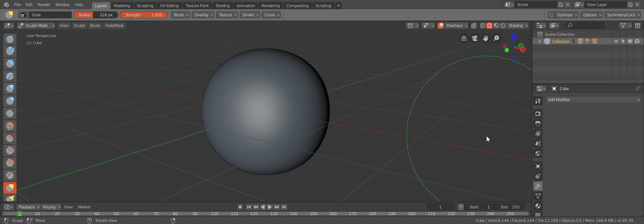Switch to the UV Editing workspace tab

point(169,6)
